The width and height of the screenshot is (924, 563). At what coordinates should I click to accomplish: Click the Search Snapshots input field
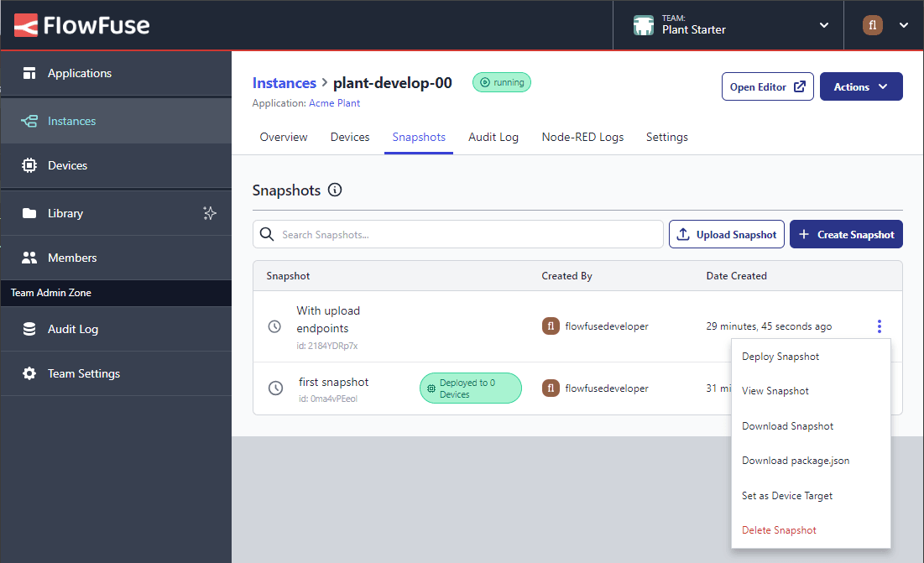pos(458,234)
